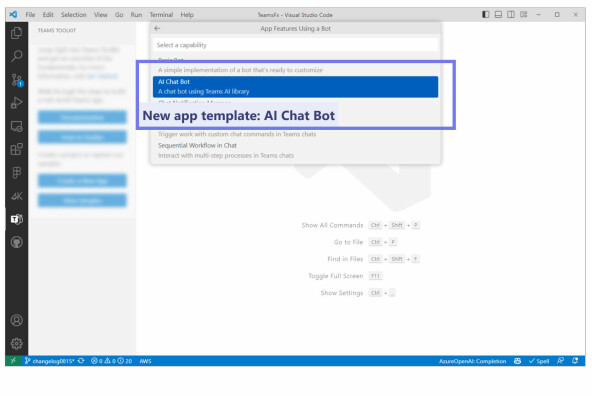Click the Spell check status item
This screenshot has width=592, height=396.
[539, 361]
